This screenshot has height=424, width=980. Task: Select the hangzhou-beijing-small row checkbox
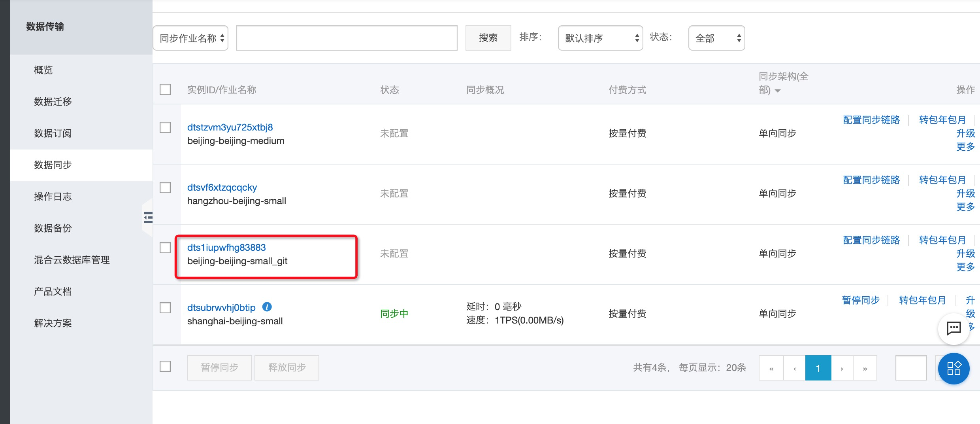tap(165, 187)
